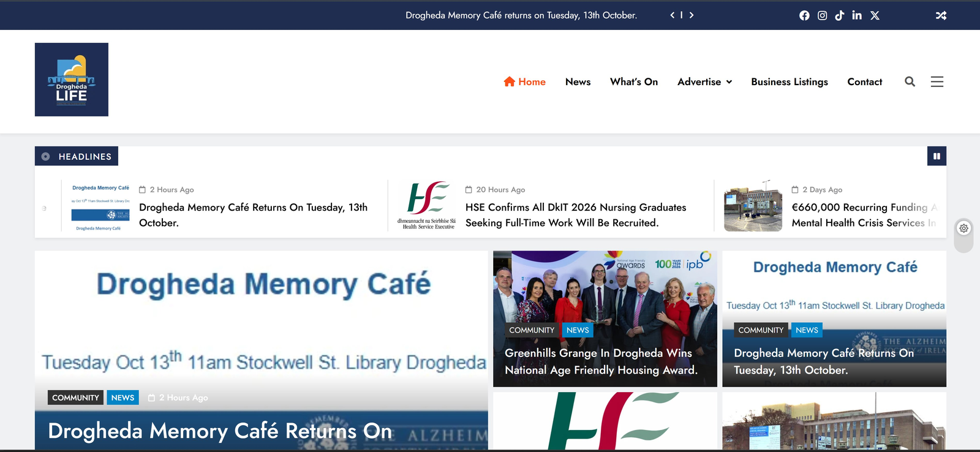Go to the Home menu item

[525, 81]
